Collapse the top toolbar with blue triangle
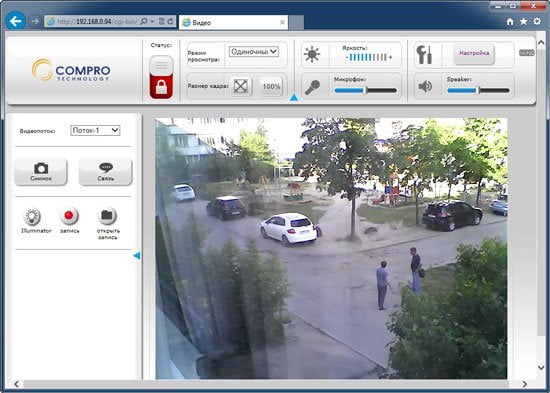 (294, 98)
